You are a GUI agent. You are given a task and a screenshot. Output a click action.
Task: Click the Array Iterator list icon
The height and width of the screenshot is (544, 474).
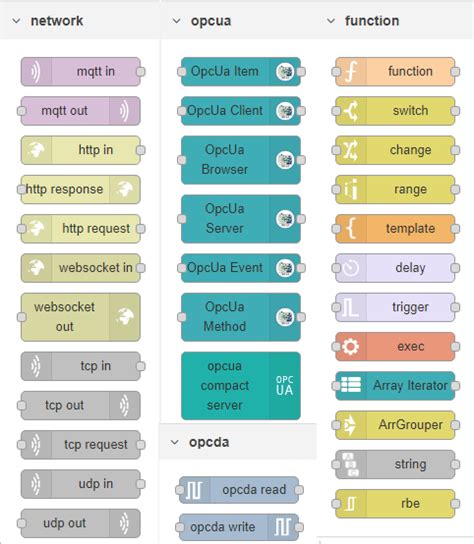point(351,385)
